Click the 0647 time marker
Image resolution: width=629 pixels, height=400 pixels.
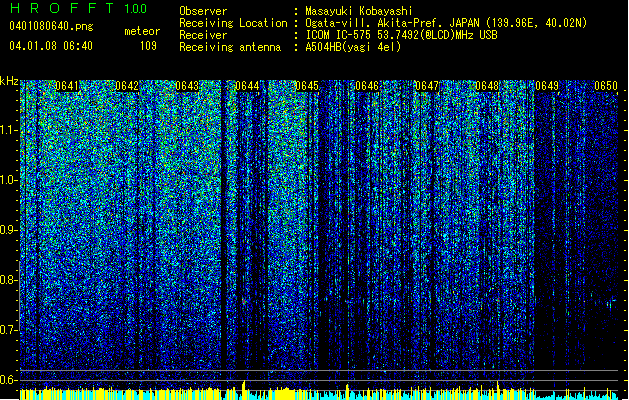(427, 86)
